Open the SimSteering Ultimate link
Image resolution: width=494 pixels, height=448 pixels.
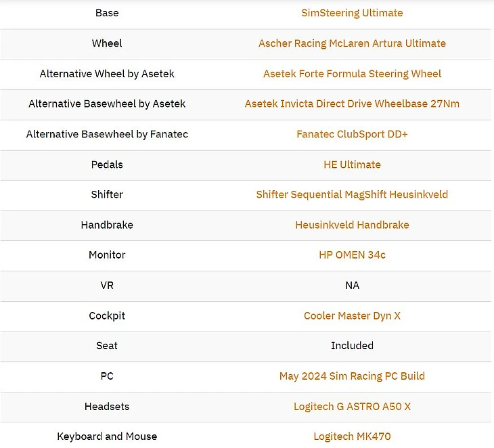pos(352,13)
